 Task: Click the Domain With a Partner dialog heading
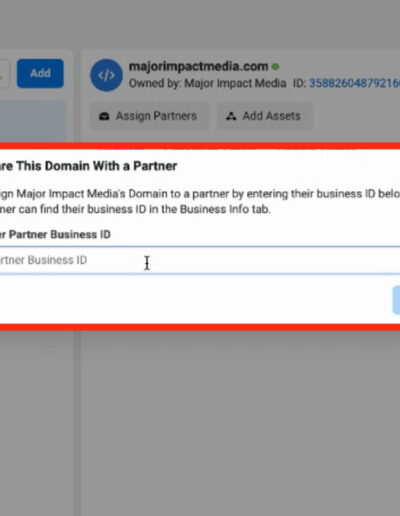[x=88, y=166]
